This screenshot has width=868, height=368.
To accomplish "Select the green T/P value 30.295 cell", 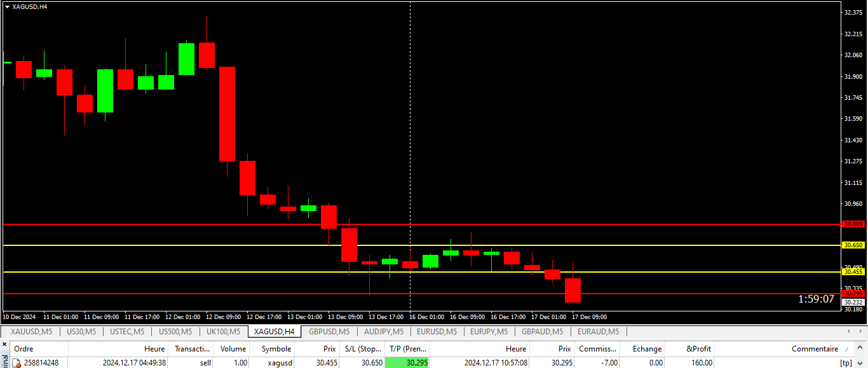I will coord(407,363).
